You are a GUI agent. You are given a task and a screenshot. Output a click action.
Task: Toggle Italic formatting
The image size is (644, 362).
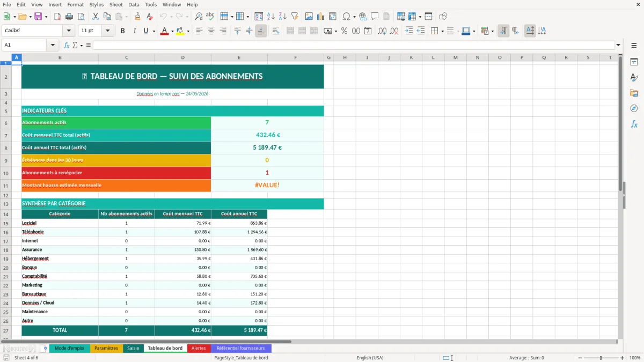tap(134, 31)
